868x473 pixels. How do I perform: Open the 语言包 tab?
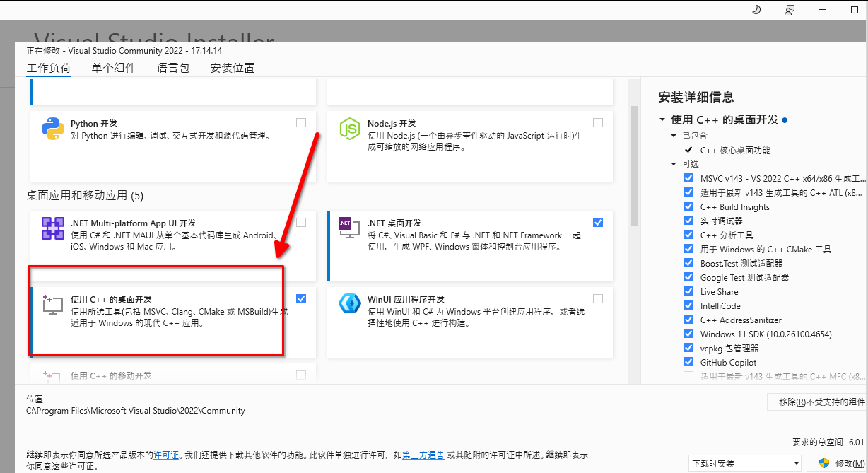tap(173, 68)
